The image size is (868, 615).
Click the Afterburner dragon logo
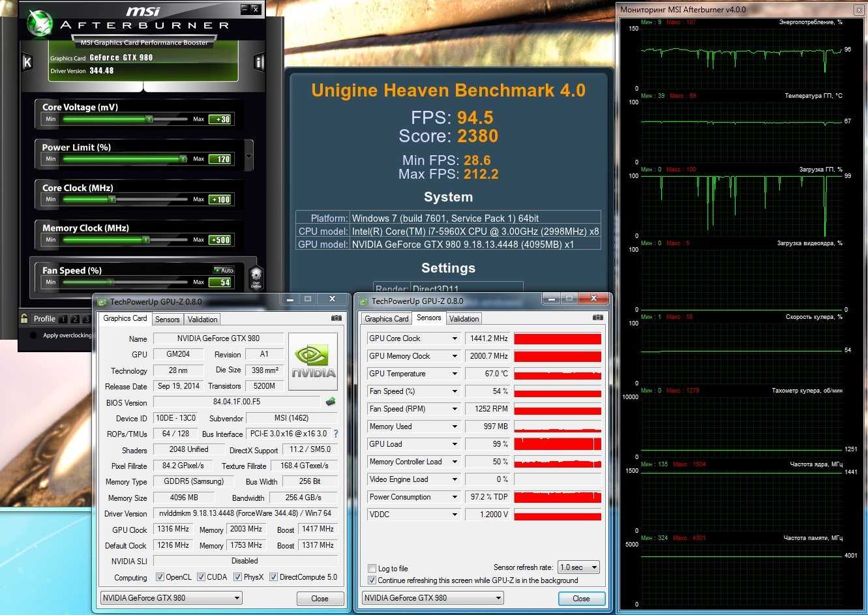(x=40, y=23)
